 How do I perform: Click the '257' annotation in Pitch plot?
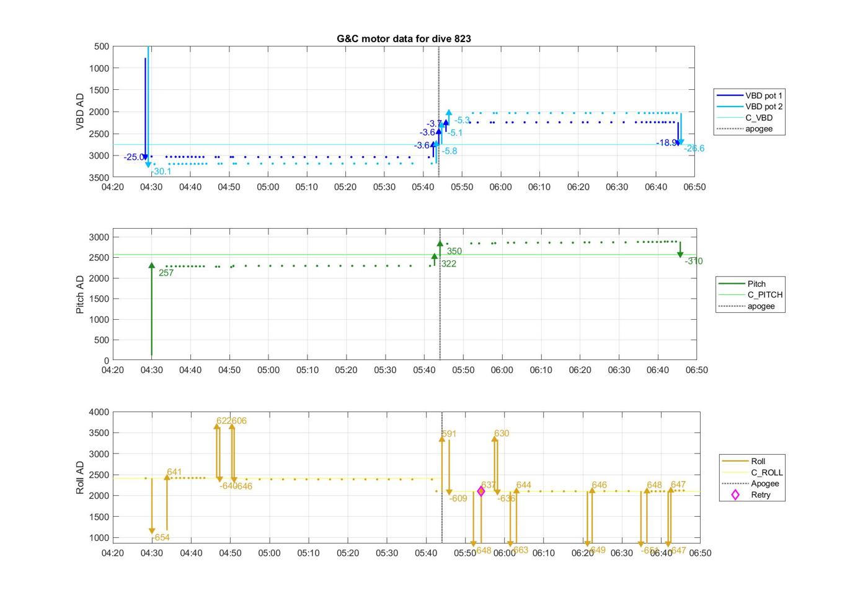click(x=166, y=273)
